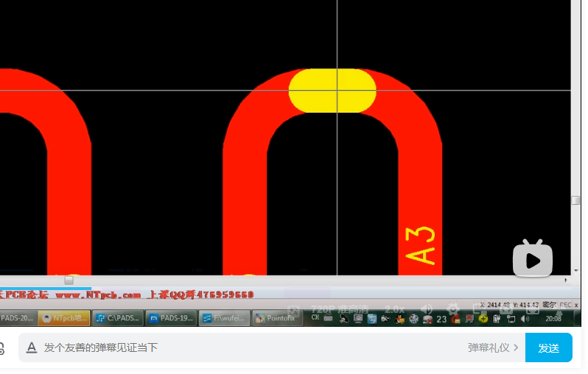This screenshot has height=374, width=588.
Task: Type in the danmaku comment input field
Action: pos(243,347)
